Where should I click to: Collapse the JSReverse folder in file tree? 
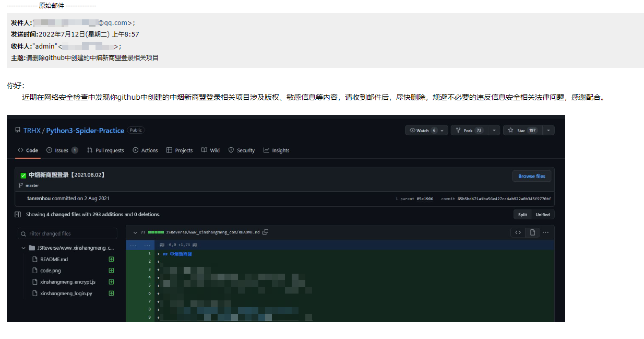(x=23, y=248)
